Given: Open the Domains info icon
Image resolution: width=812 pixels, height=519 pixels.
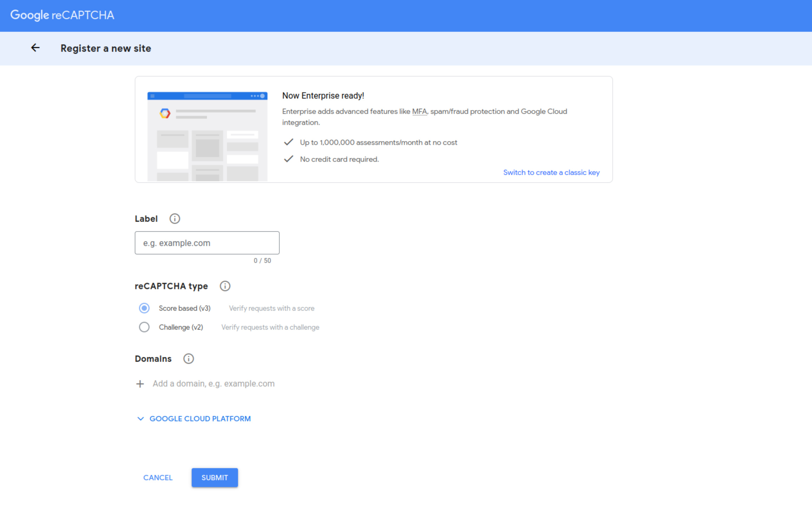Looking at the screenshot, I should 189,359.
